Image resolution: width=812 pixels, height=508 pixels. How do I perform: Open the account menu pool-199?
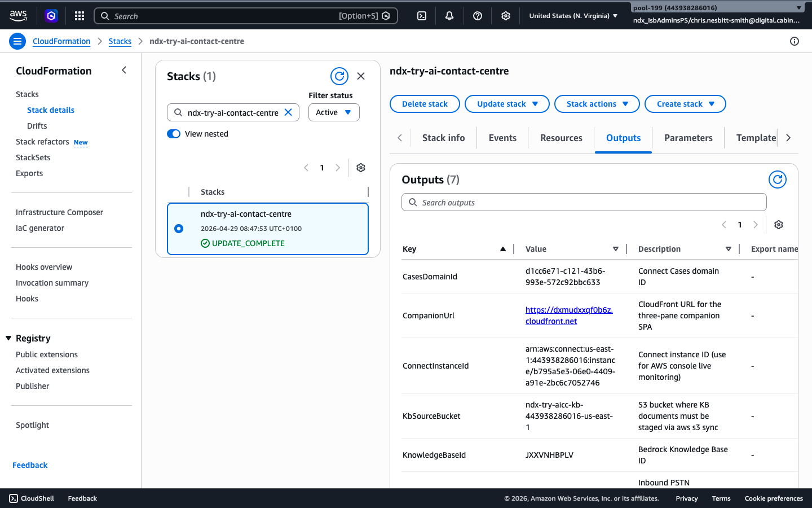pos(717,8)
